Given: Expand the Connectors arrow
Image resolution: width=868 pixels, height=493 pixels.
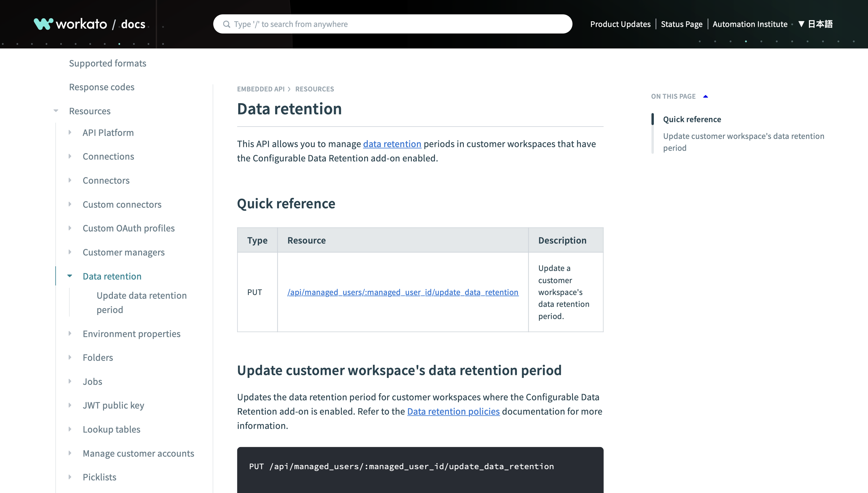Looking at the screenshot, I should coord(70,180).
